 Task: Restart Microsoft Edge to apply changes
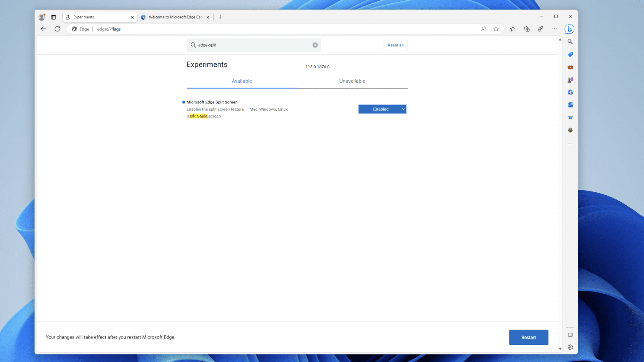click(528, 337)
